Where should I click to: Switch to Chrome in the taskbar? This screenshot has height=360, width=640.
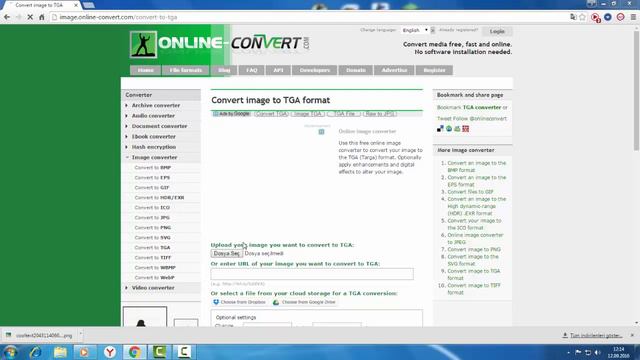pyautogui.click(x=135, y=352)
